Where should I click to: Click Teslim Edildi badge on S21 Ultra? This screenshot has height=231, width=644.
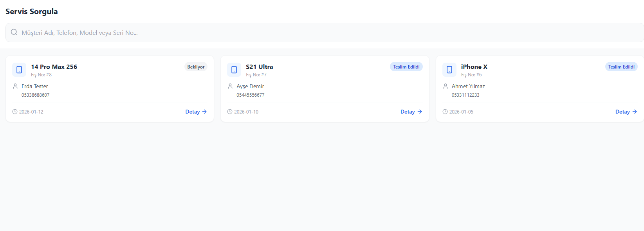pos(406,67)
